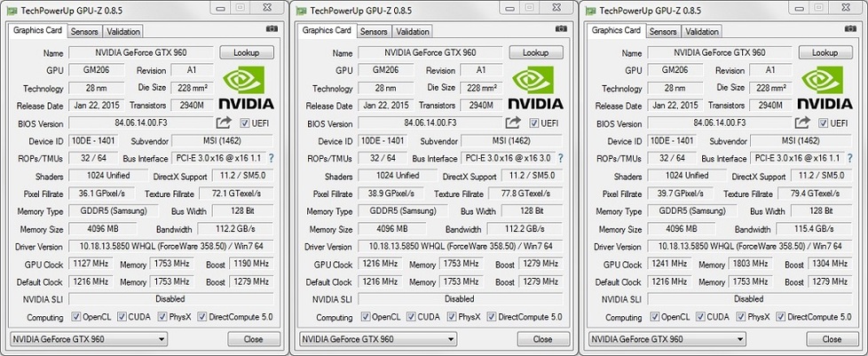Click the NVIDIA logo in the right window
868x356 pixels.
pyautogui.click(x=825, y=88)
